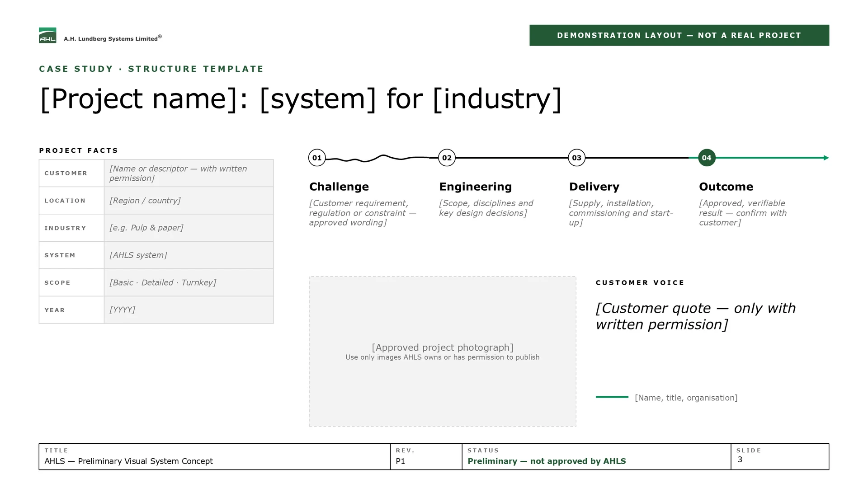868x488 pixels.
Task: Click the AHL green logo icon
Action: (x=47, y=35)
